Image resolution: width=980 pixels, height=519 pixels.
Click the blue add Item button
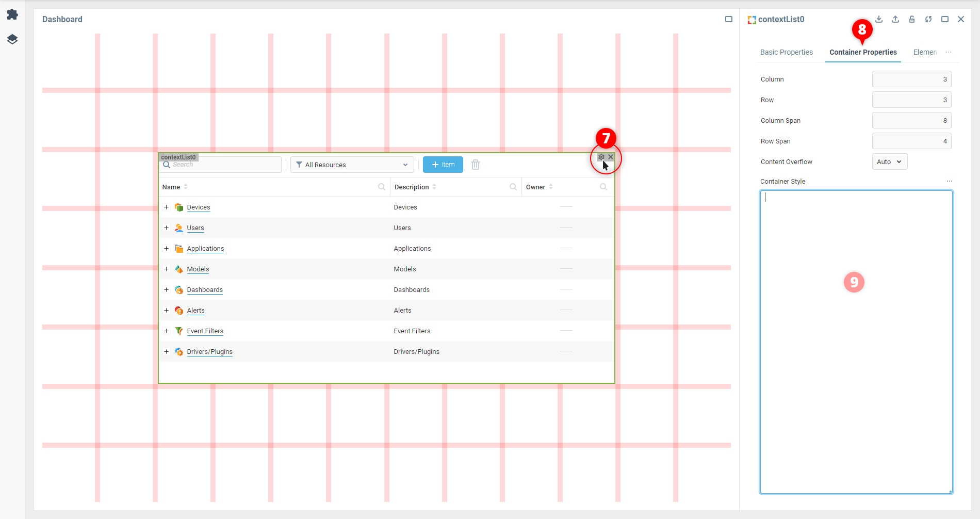pos(443,165)
